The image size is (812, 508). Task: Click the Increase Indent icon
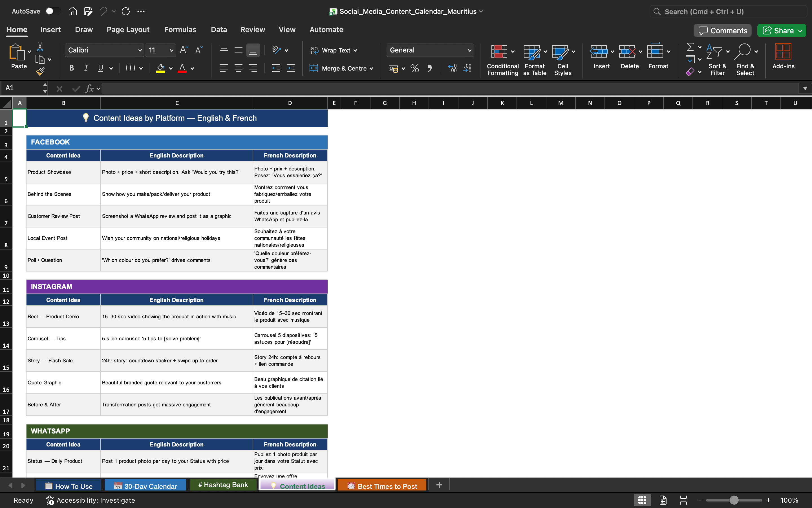[291, 68]
